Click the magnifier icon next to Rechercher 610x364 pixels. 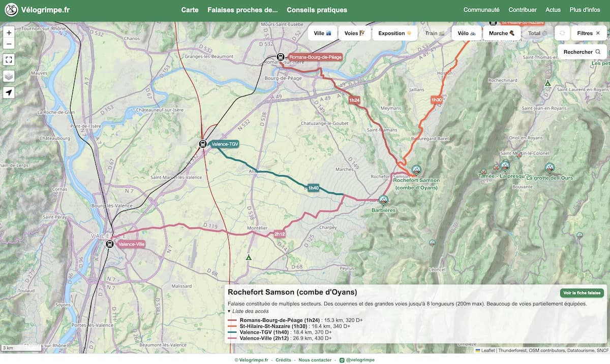pyautogui.click(x=597, y=52)
